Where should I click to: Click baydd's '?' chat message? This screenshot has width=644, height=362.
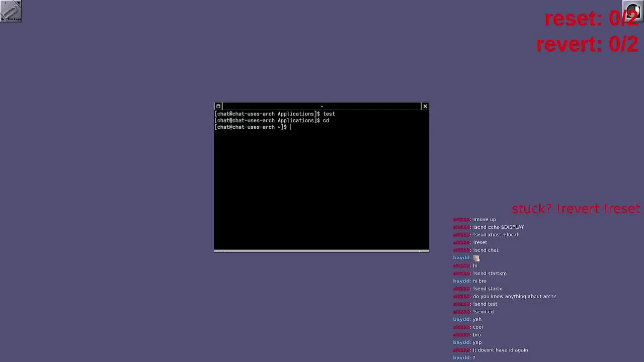tap(474, 357)
